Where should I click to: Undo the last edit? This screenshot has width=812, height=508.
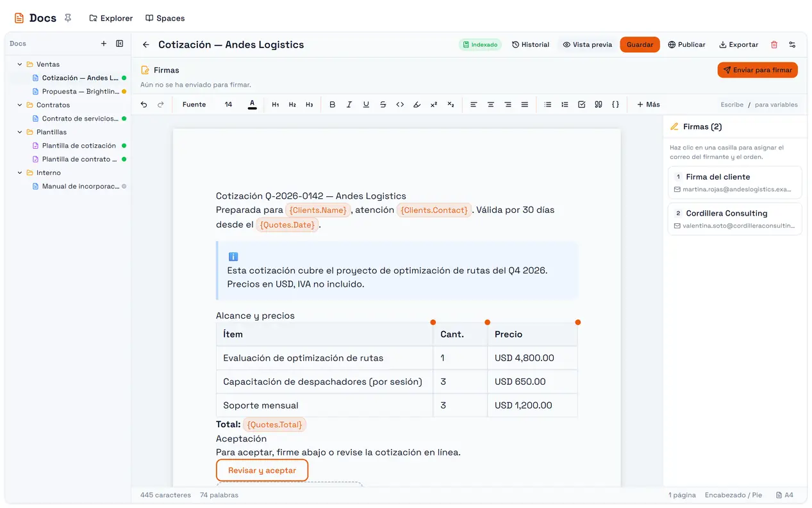(144, 105)
